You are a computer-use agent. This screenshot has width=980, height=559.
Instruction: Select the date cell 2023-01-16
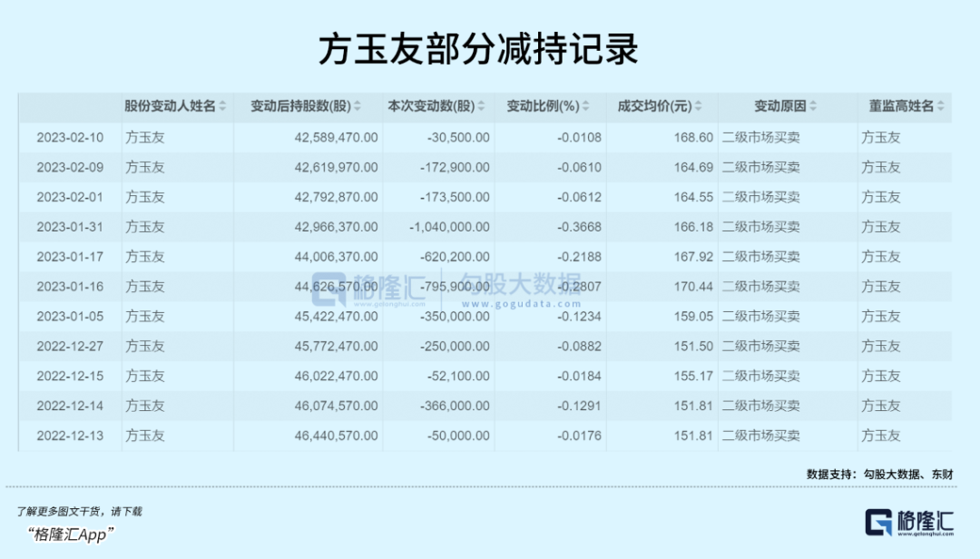(x=70, y=287)
